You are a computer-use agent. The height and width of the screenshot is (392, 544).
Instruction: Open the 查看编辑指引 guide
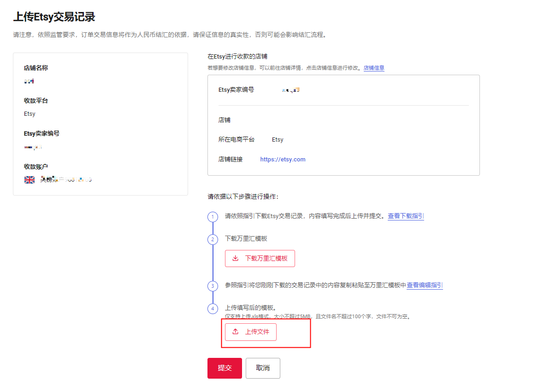point(424,285)
